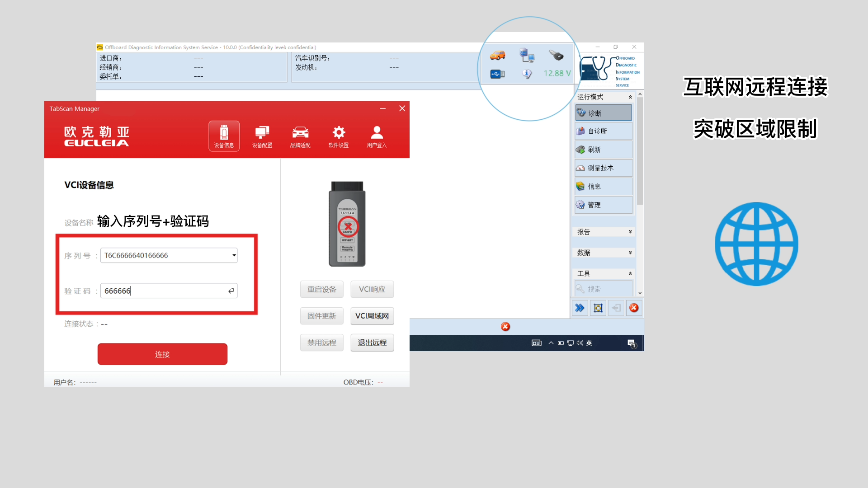Click the red X status icon below ODIS window
The width and height of the screenshot is (868, 488).
[x=505, y=327]
